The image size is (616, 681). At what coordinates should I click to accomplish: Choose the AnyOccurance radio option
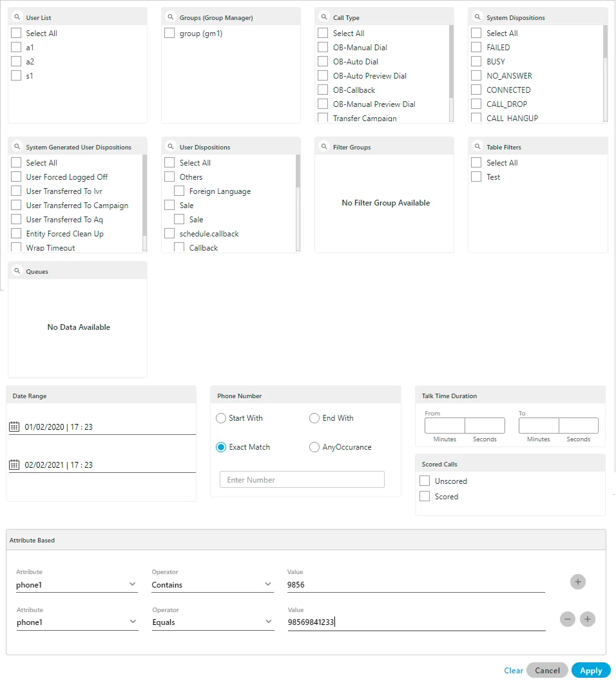pos(314,447)
